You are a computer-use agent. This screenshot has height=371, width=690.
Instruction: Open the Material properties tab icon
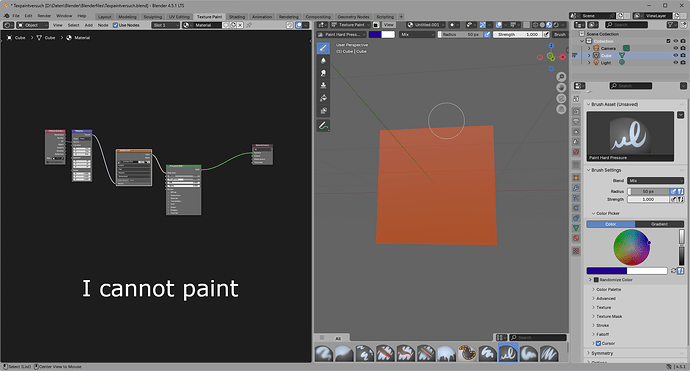click(x=576, y=238)
